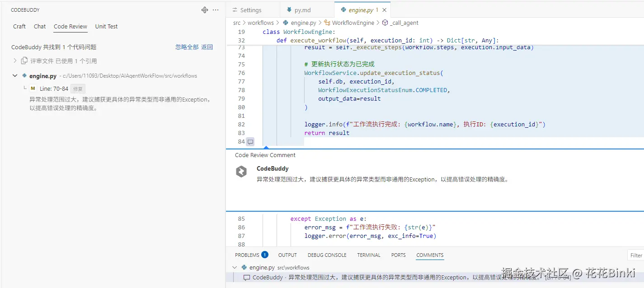Switch to the Chat tab
The height and width of the screenshot is (288, 644).
click(40, 26)
